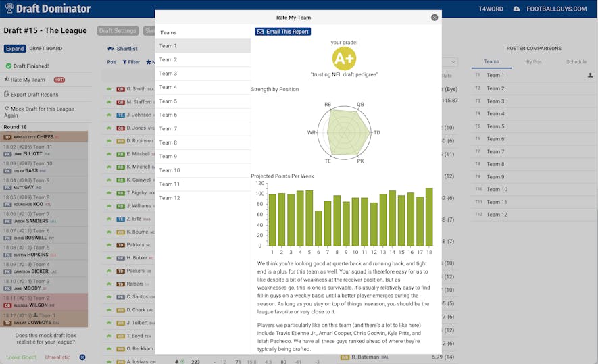
Task: Click the shortlist icon beside O. Beckham
Action: pos(109,348)
